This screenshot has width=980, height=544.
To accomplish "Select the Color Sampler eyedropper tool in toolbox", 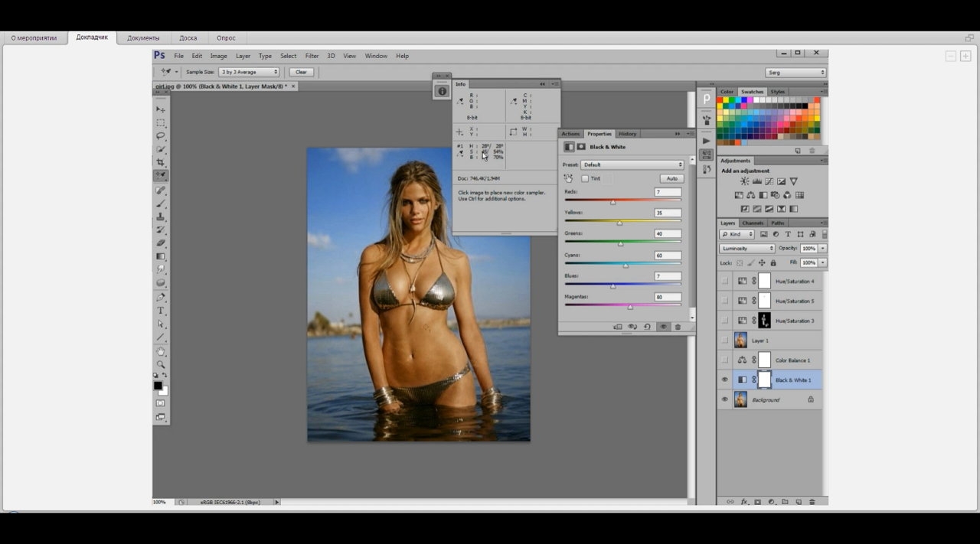I will pos(161,175).
